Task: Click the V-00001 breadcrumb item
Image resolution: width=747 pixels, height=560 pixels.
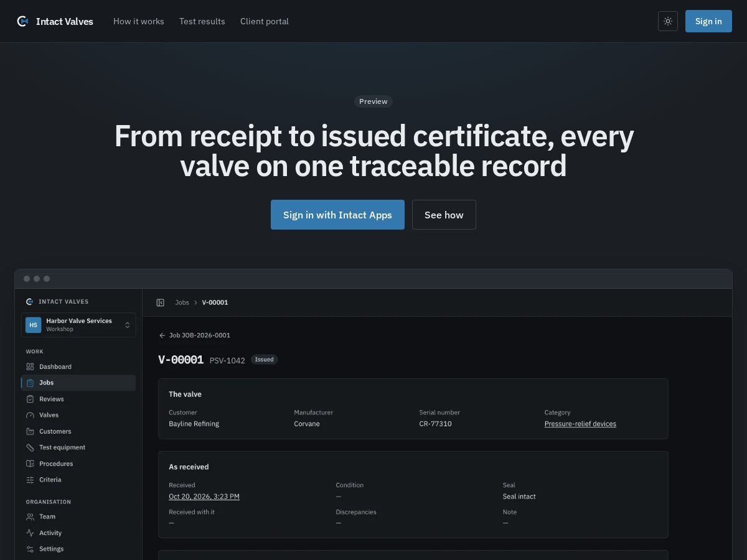Action: 215,302
